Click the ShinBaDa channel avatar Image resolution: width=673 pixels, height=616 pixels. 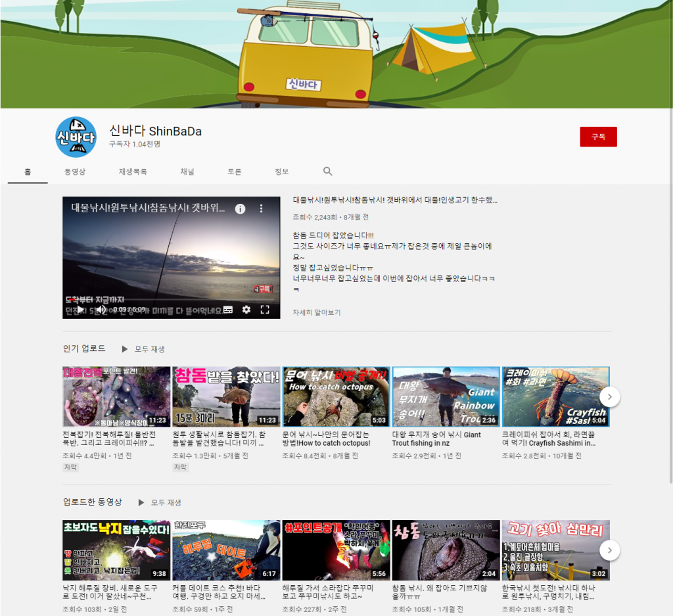pyautogui.click(x=76, y=137)
